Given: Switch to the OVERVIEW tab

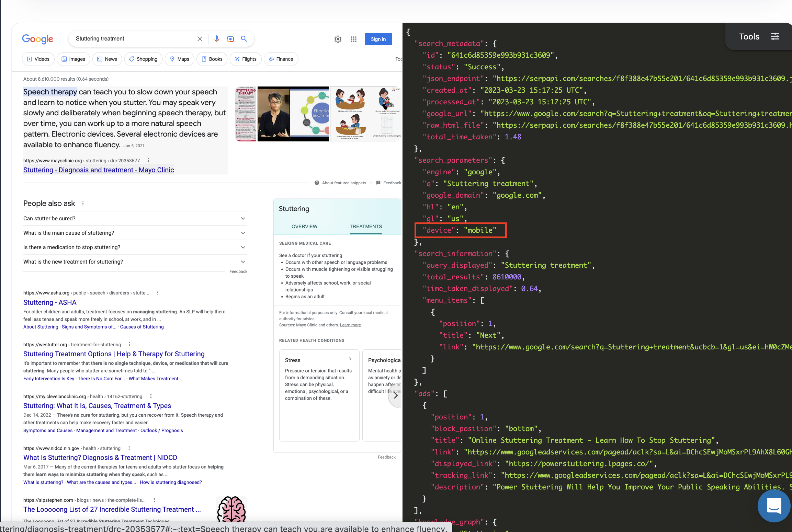Looking at the screenshot, I should [x=304, y=227].
